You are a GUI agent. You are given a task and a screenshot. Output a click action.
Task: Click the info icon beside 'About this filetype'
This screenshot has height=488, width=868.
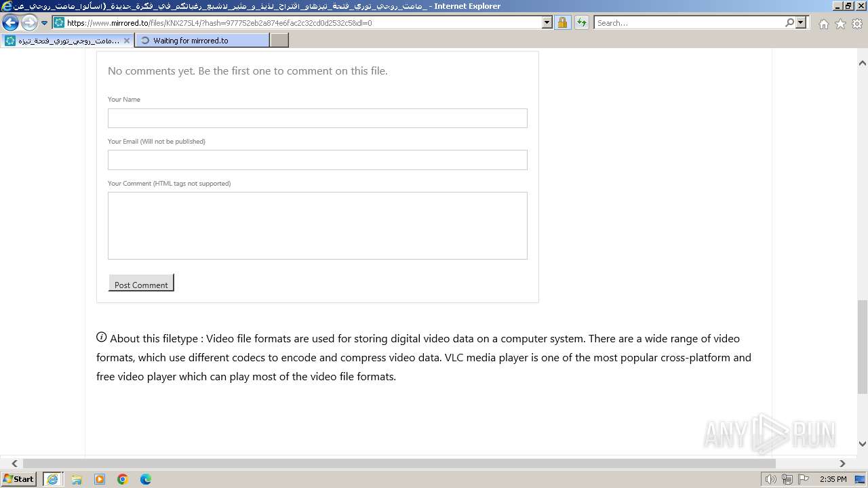(x=102, y=337)
